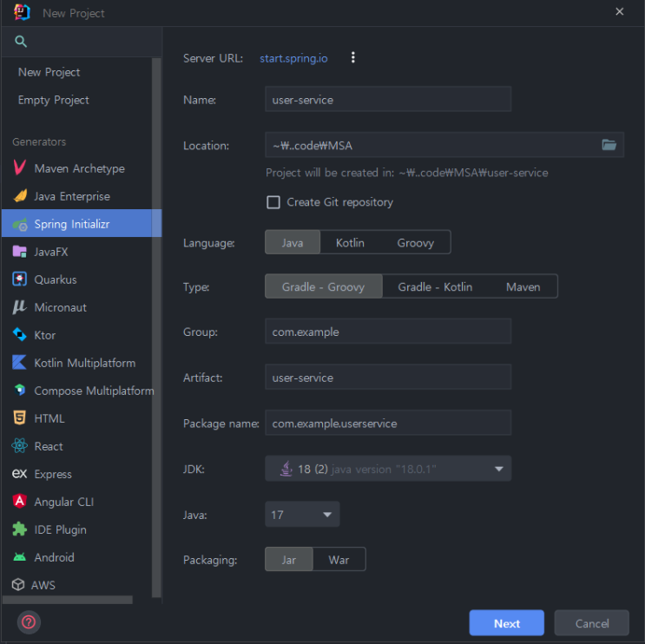Select War packaging
The width and height of the screenshot is (645, 644).
click(339, 560)
